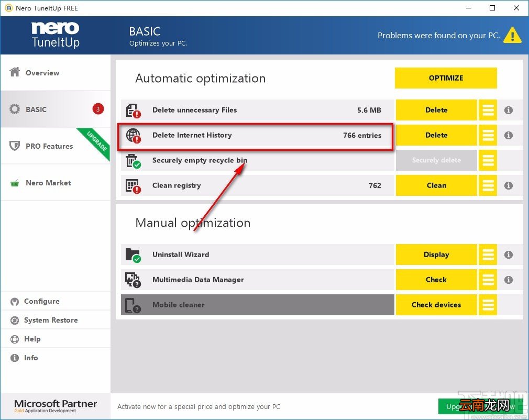Click the Clean registry label
Screen dimensions: 529x420
[x=177, y=185]
